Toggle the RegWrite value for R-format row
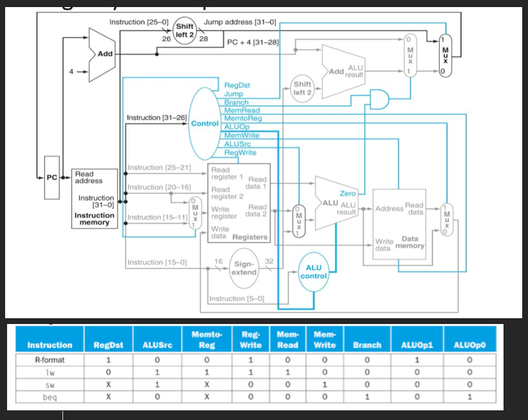This screenshot has height=420, width=528. pyautogui.click(x=251, y=359)
